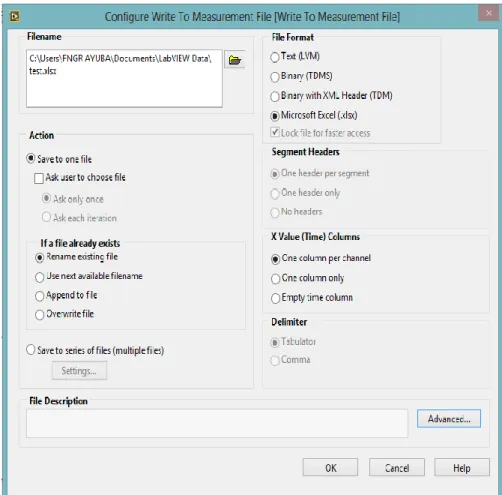Viewport: 502px width, 495px height.
Task: Click the LabVIEW icon in the title bar
Action: click(15, 16)
